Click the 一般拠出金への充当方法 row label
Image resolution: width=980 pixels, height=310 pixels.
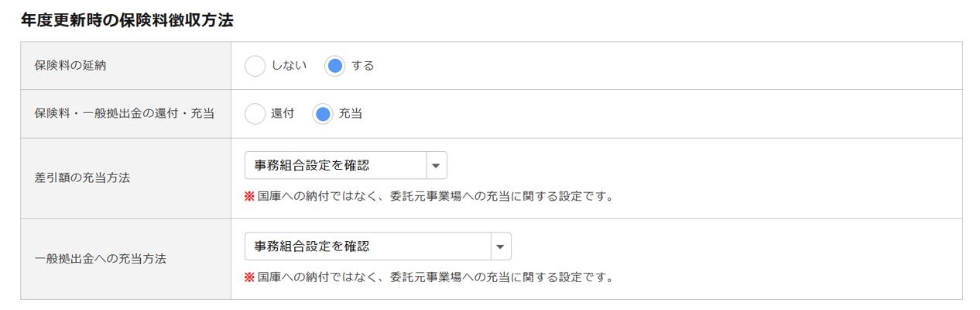(101, 259)
